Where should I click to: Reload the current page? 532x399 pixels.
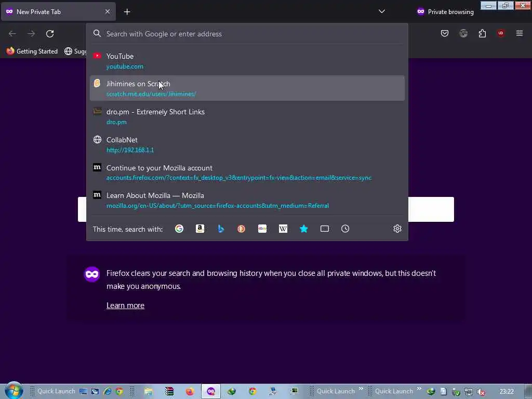click(50, 34)
